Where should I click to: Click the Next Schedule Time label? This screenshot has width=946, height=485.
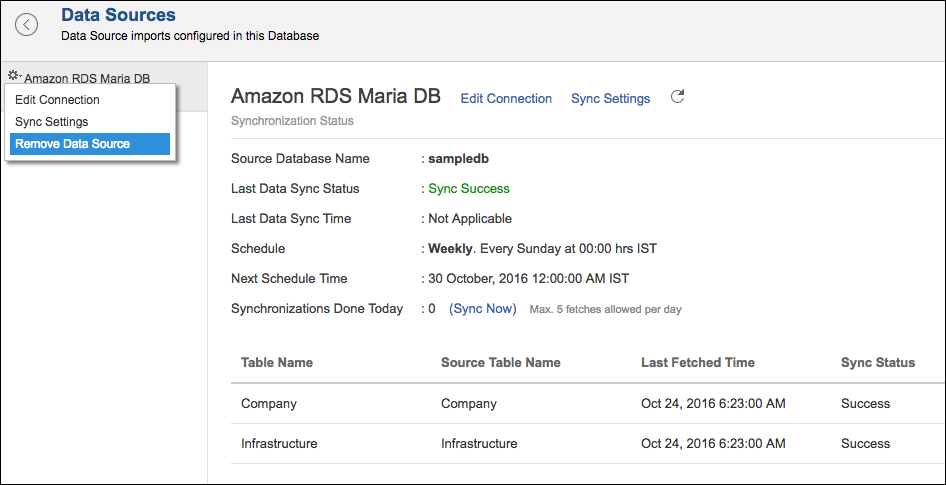(x=289, y=279)
